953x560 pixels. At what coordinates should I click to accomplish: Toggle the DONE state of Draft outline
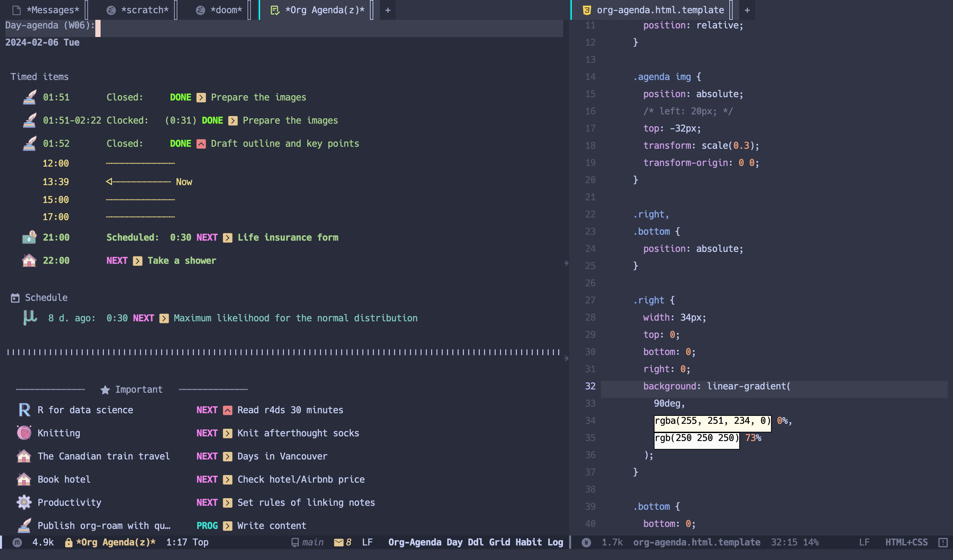(180, 143)
